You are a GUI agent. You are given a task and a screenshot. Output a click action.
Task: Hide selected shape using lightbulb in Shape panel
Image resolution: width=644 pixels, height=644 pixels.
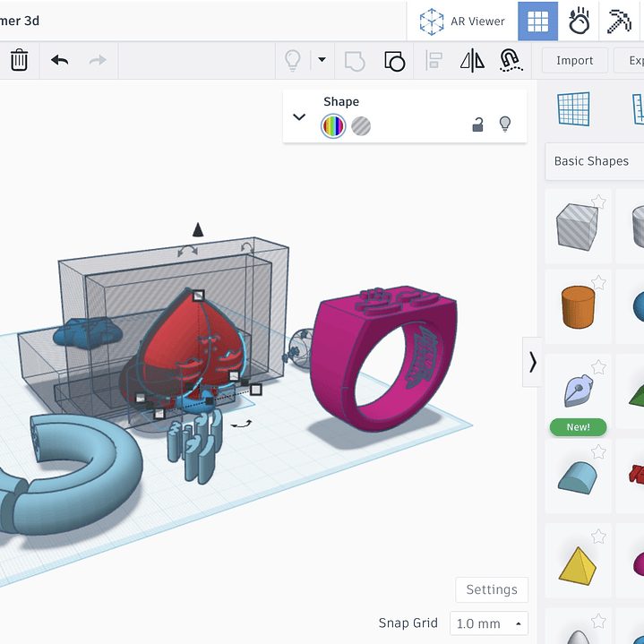tap(505, 125)
